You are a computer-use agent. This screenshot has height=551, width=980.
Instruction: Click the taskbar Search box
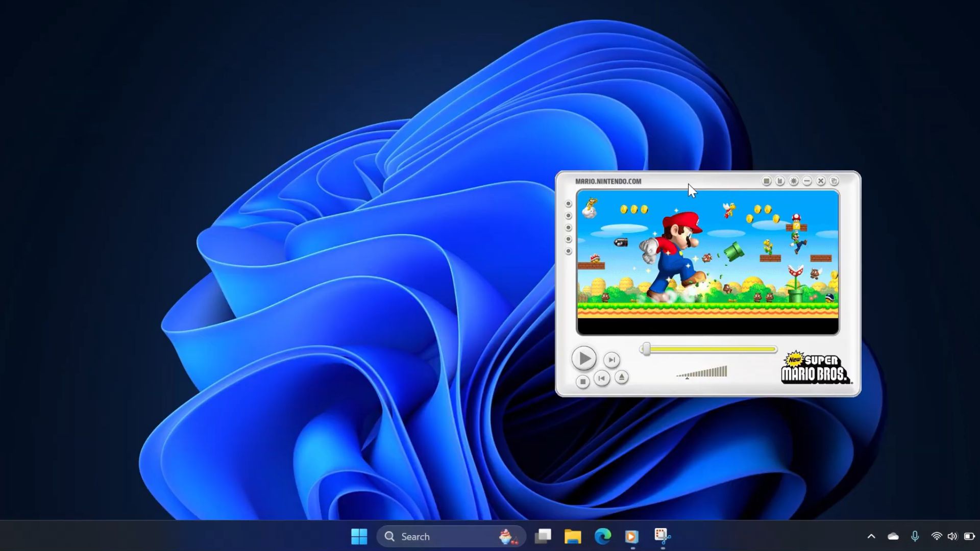451,536
